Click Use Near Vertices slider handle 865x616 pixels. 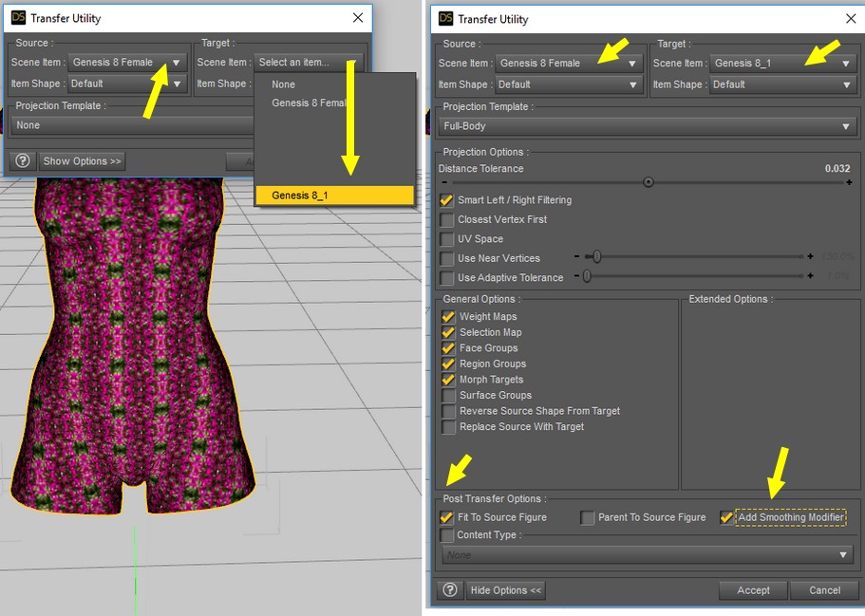click(x=597, y=256)
